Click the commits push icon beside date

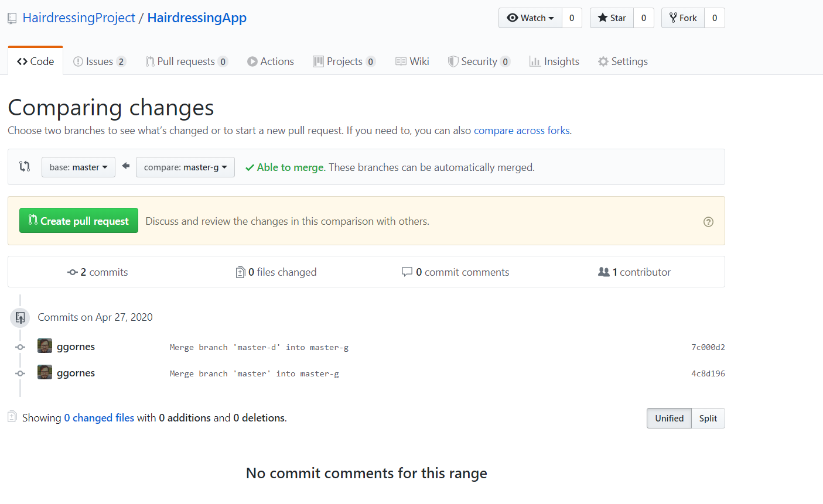[20, 318]
